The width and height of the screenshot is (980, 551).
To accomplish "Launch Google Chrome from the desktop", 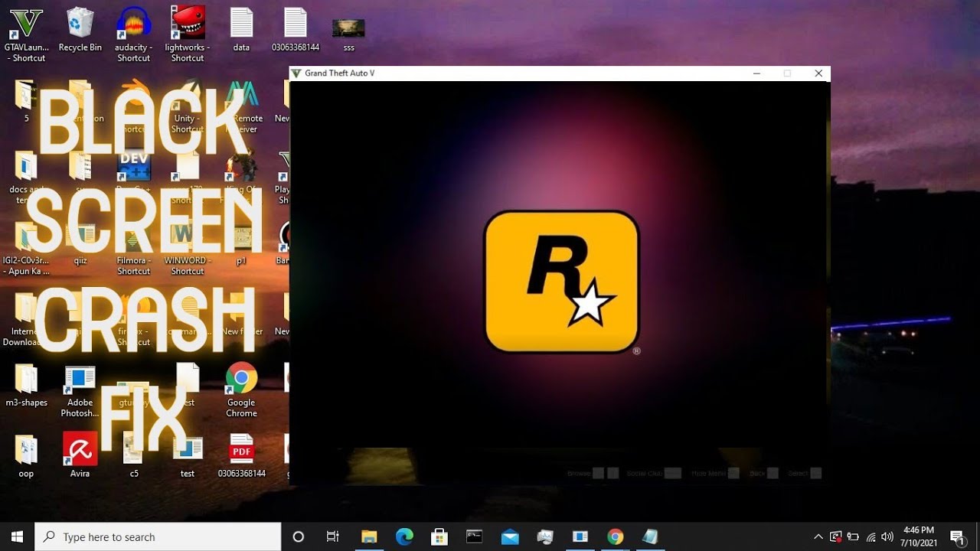I will pyautogui.click(x=241, y=390).
